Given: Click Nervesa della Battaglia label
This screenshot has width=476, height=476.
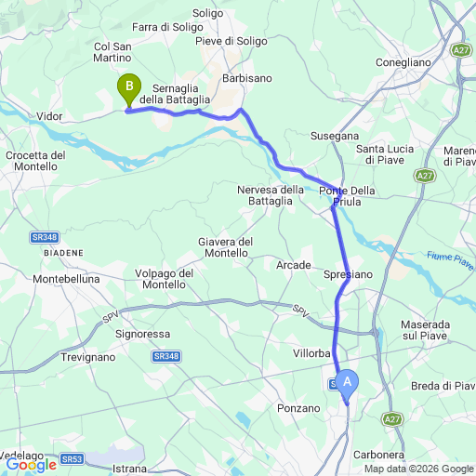Looking at the screenshot, I should [x=271, y=195].
